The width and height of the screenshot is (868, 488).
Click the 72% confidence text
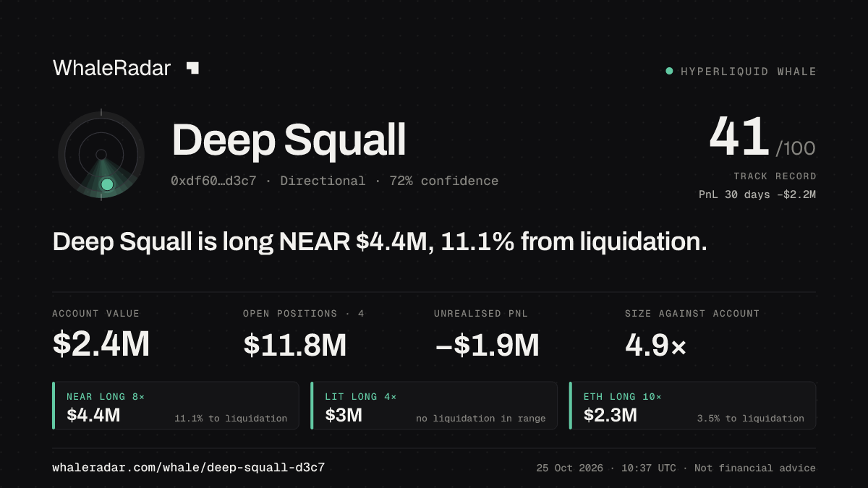pos(443,181)
